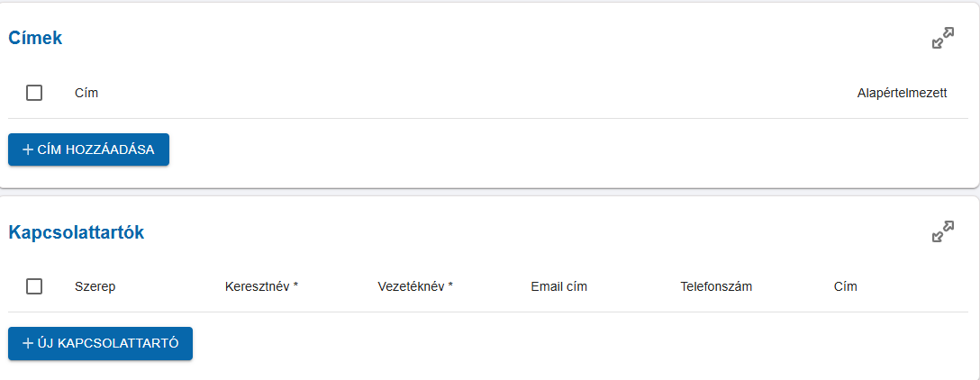980x380 pixels.
Task: Click the plus icon before ÚJ KAPCSOLATTARTÓ
Action: coord(28,343)
